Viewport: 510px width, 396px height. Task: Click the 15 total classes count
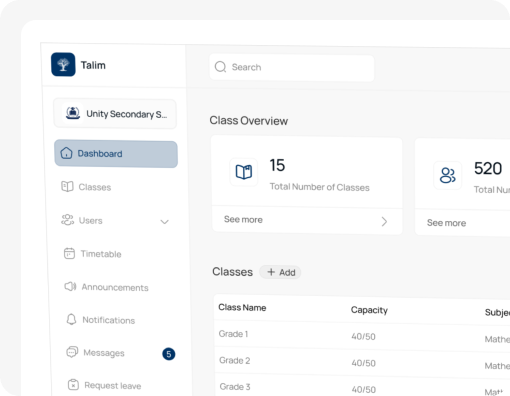click(x=277, y=165)
